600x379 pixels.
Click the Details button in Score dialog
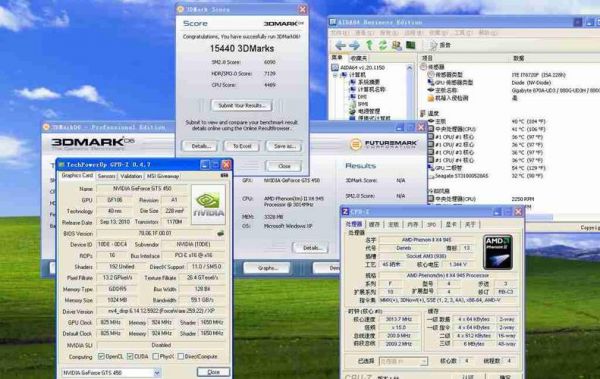pos(200,146)
